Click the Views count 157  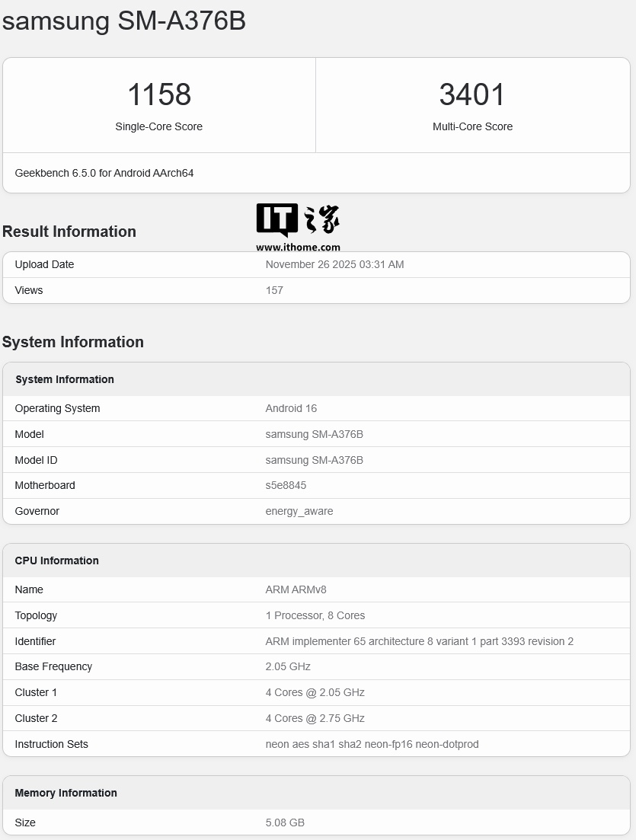pos(274,290)
